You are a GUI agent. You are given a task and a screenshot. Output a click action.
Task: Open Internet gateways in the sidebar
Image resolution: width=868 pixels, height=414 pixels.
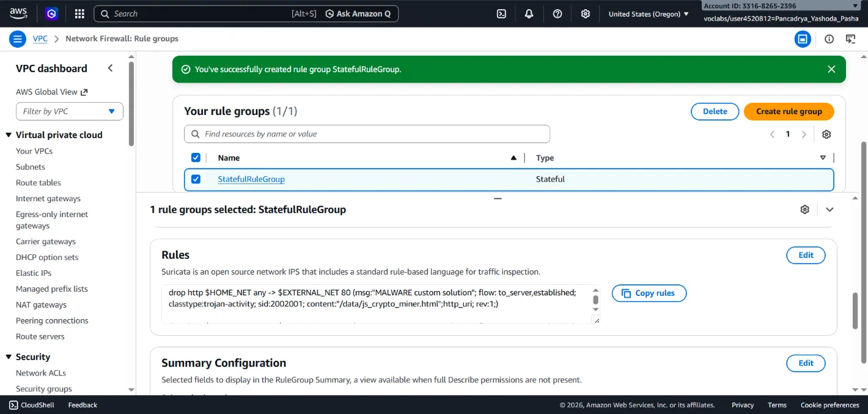(48, 199)
